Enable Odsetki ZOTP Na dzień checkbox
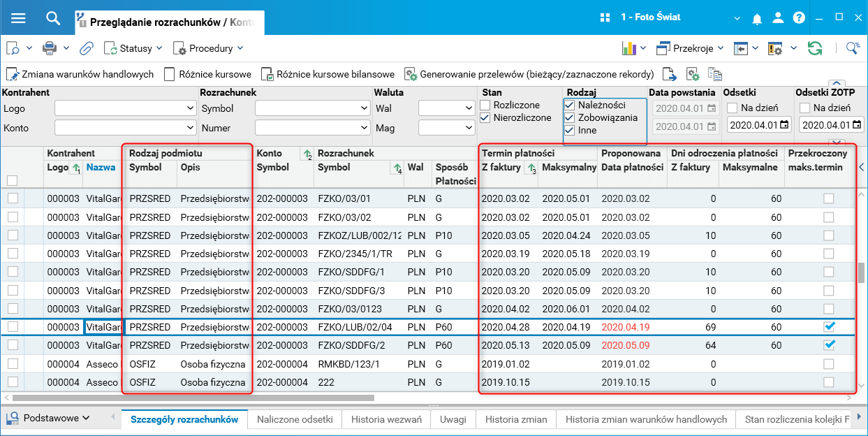Viewport: 868px width, 436px height. (x=804, y=108)
